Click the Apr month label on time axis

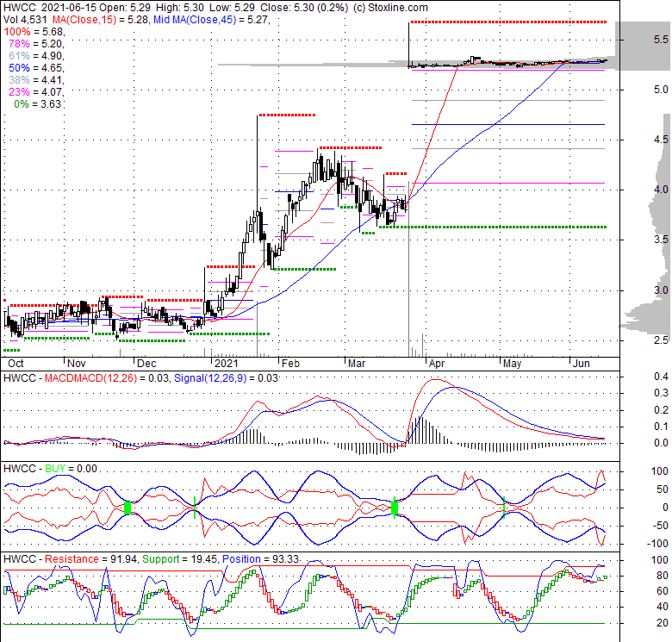click(437, 364)
